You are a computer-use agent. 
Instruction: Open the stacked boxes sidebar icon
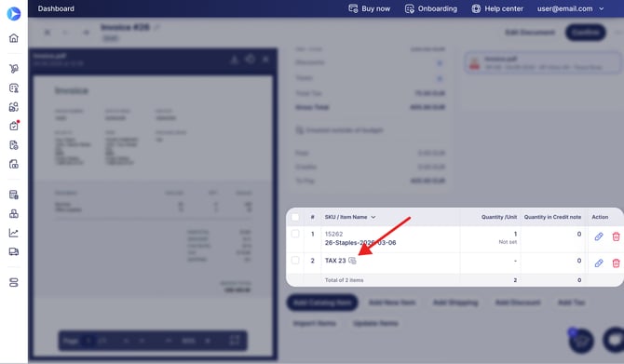tap(14, 213)
